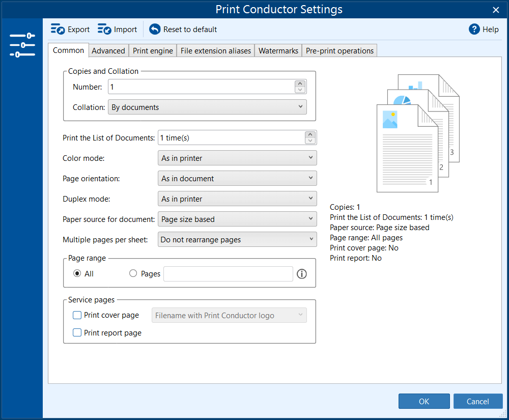Close the Print Conductor Settings window

click(x=496, y=10)
